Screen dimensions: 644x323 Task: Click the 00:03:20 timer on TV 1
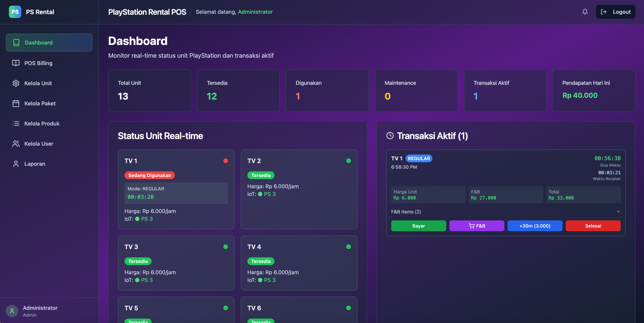pyautogui.click(x=141, y=197)
